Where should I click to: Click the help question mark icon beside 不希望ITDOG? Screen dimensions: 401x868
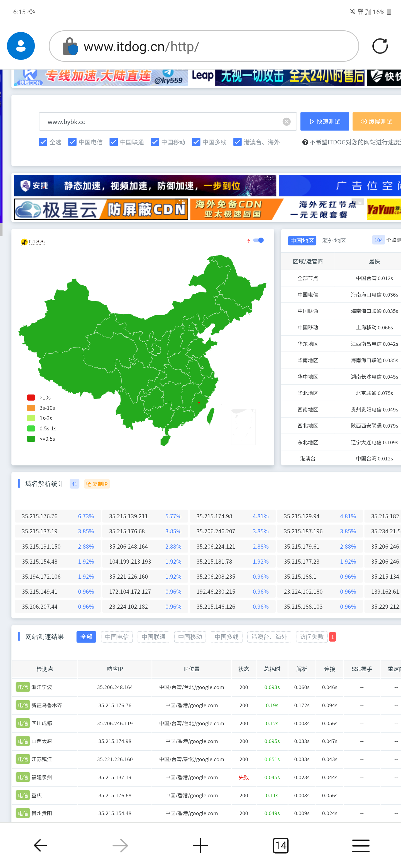coord(305,142)
